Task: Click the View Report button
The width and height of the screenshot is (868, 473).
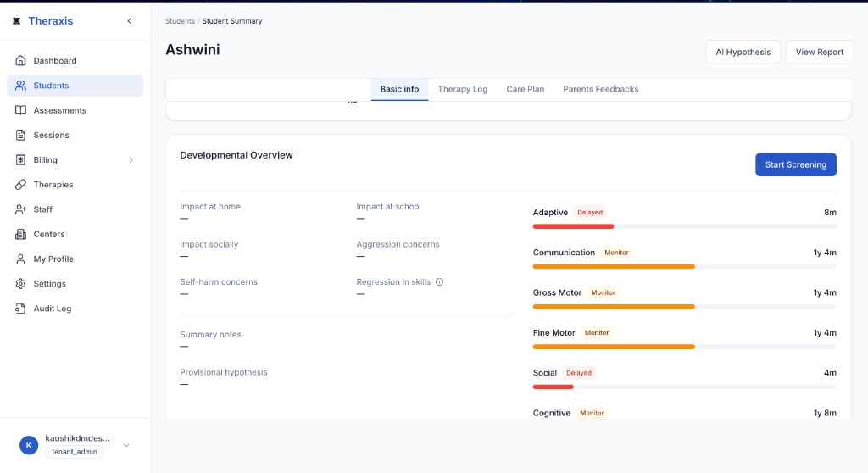Action: coord(820,52)
